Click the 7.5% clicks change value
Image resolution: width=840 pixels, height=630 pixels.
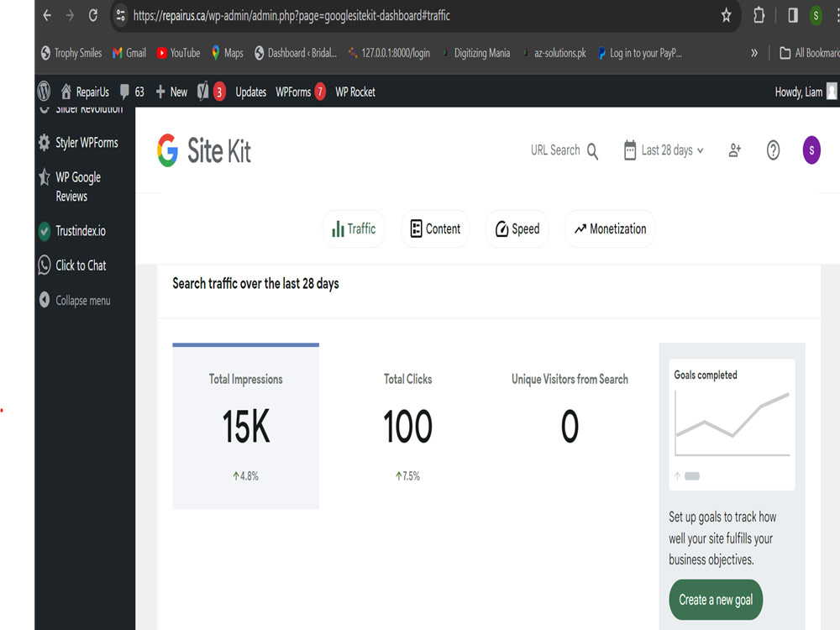click(407, 475)
